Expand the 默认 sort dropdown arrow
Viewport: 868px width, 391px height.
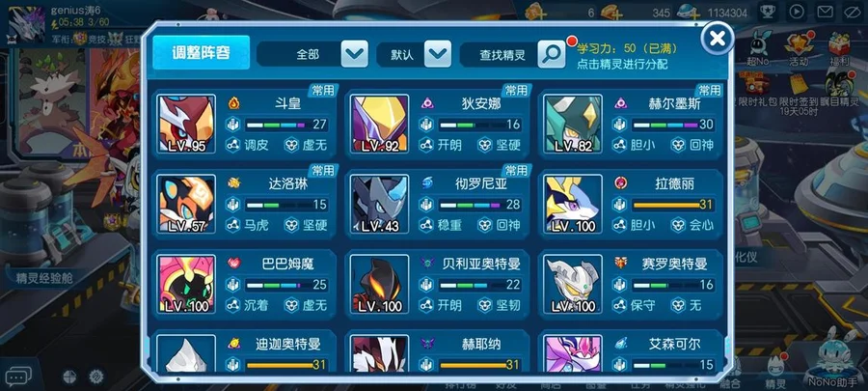[x=437, y=54]
